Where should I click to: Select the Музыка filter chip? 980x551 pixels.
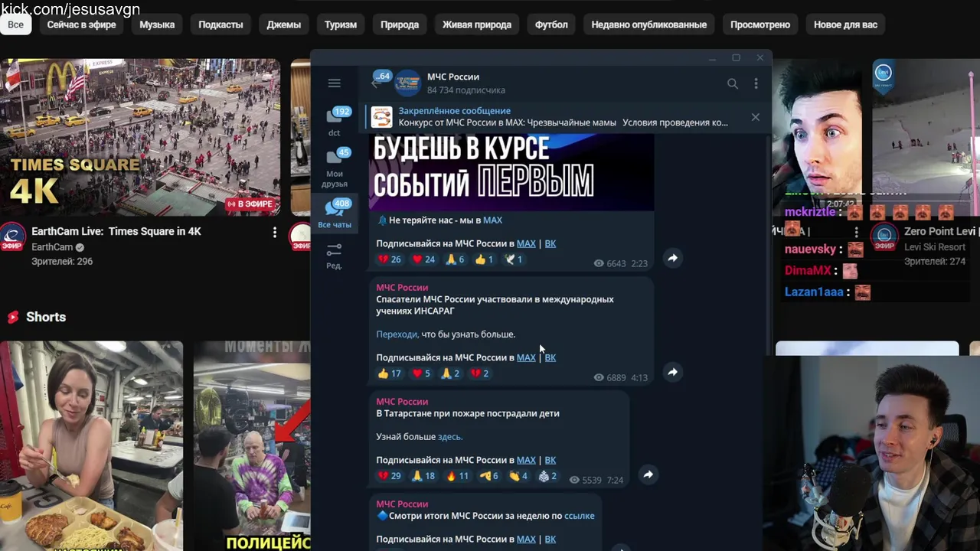157,24
